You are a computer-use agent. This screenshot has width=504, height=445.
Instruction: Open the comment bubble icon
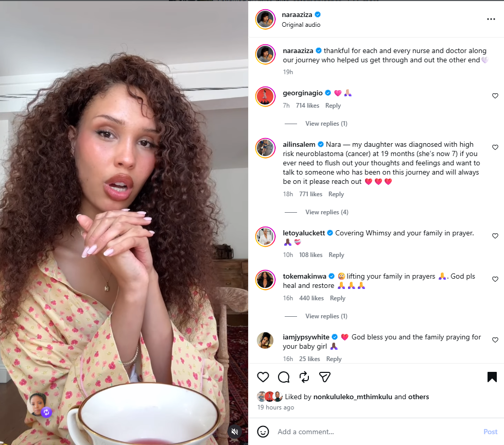(x=284, y=377)
